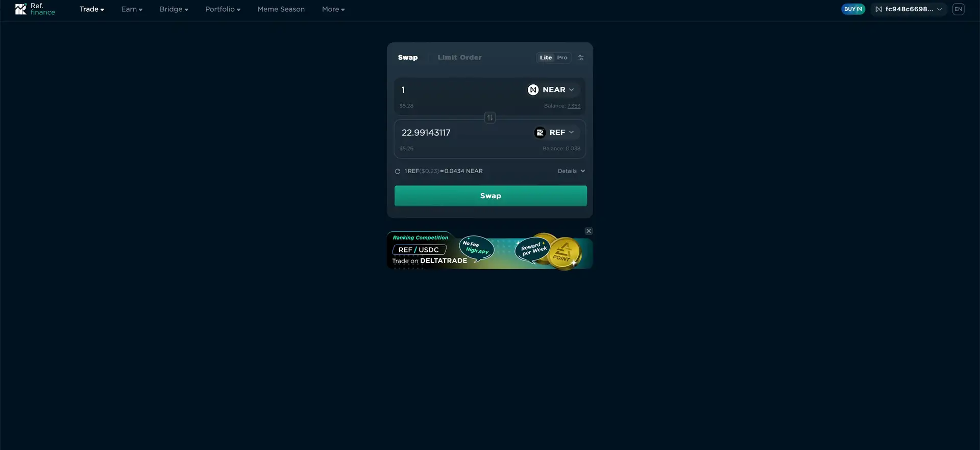The height and width of the screenshot is (450, 980).
Task: Click the swap direction arrows icon
Action: point(489,118)
